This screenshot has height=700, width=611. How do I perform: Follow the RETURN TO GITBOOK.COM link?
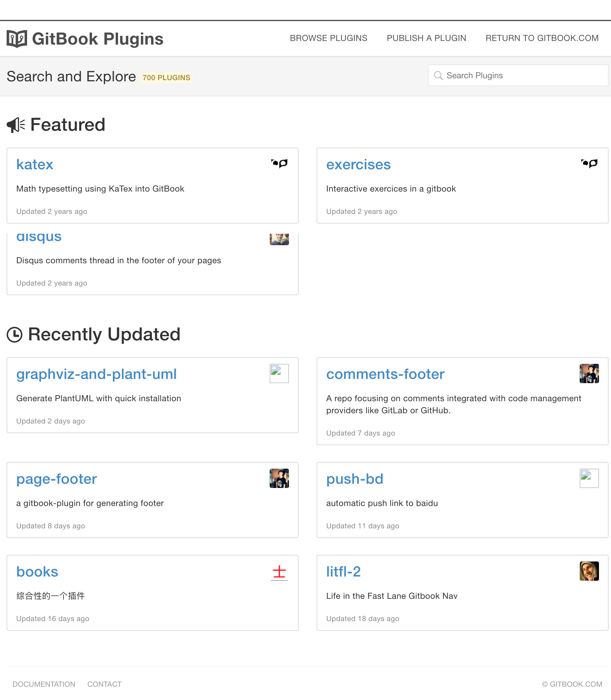click(542, 38)
